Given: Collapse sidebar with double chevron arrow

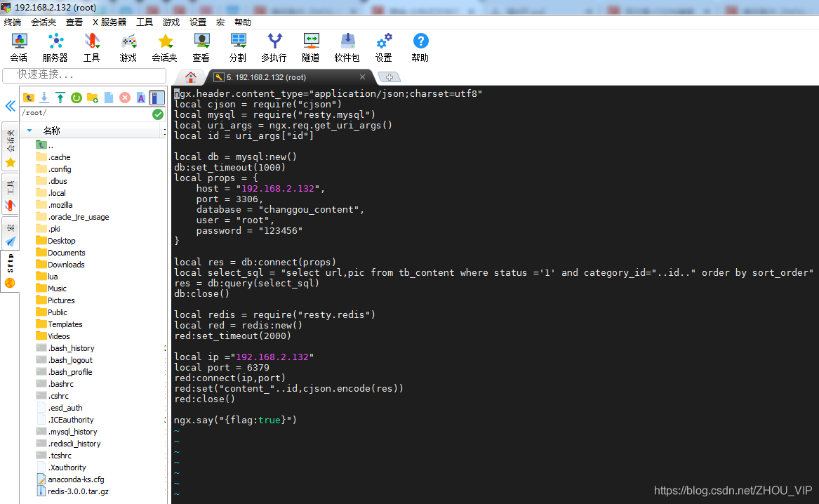Looking at the screenshot, I should (x=11, y=106).
